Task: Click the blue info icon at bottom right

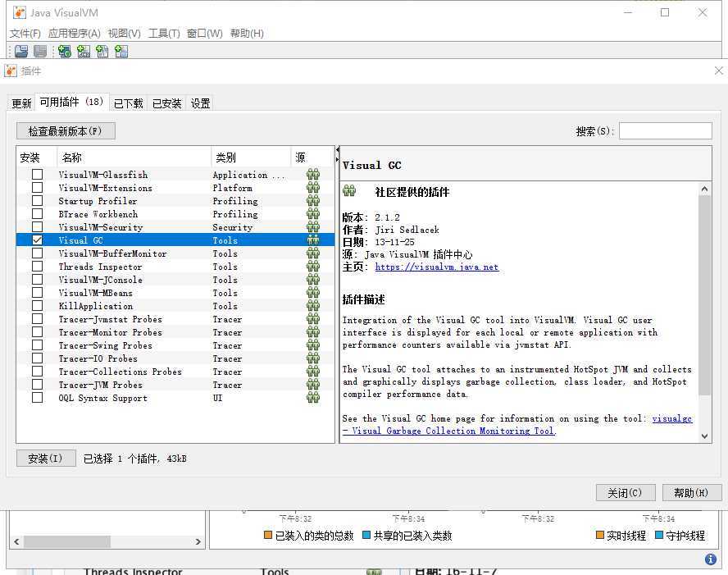Action: click(710, 559)
